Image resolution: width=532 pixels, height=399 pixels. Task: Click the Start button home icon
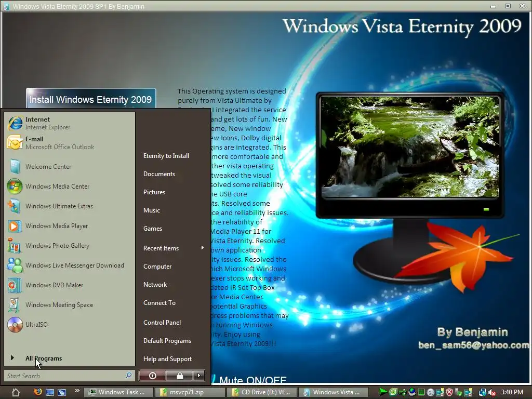click(x=16, y=392)
